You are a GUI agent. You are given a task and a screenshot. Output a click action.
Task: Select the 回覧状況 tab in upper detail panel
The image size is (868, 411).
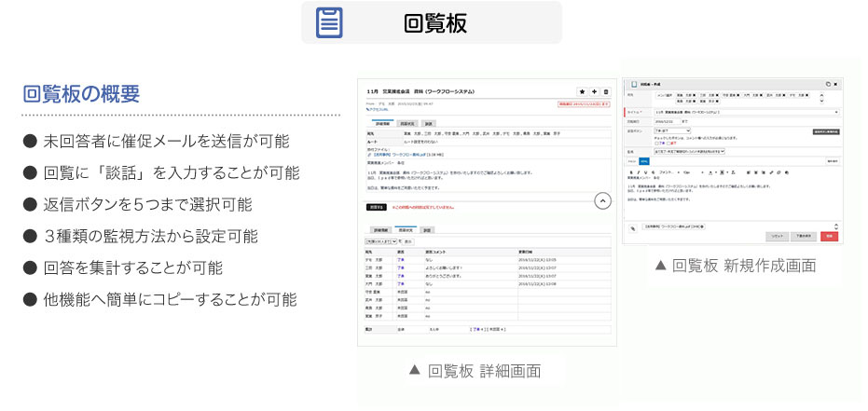407,123
